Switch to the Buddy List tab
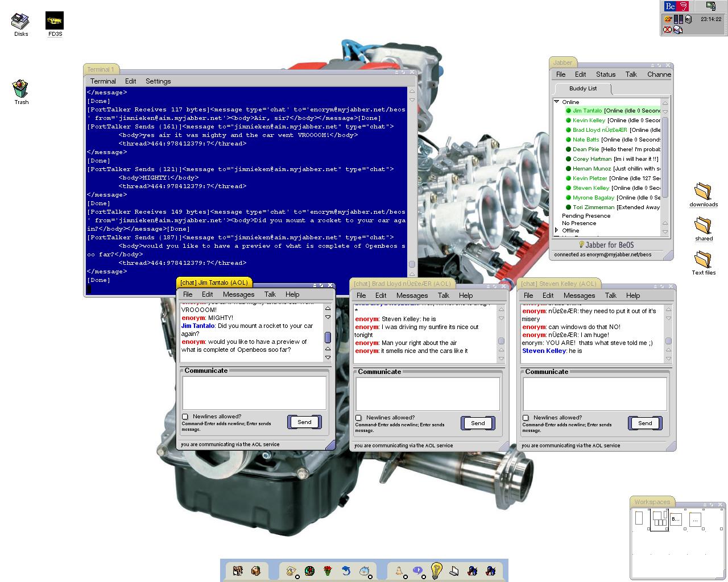728x582 pixels. (x=582, y=89)
